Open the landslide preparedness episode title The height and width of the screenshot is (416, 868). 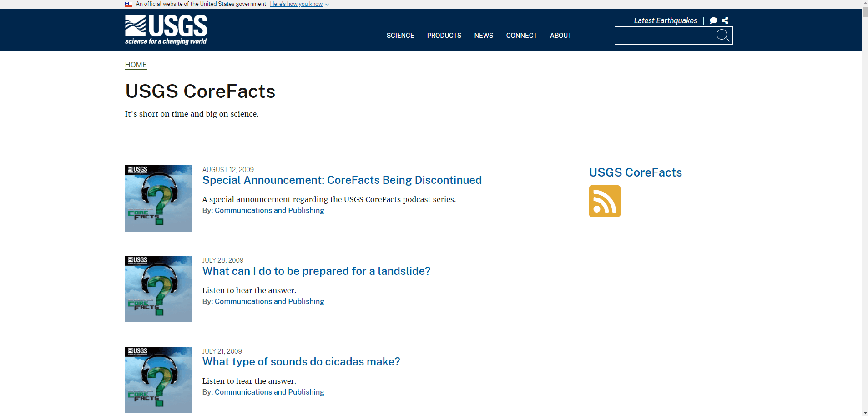click(x=317, y=271)
